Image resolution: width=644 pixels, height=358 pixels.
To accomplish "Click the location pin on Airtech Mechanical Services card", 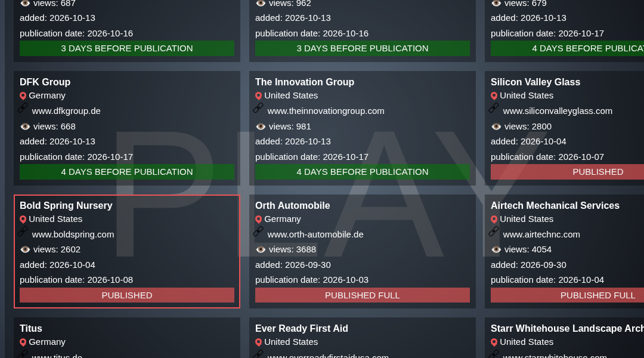I will [x=494, y=219].
